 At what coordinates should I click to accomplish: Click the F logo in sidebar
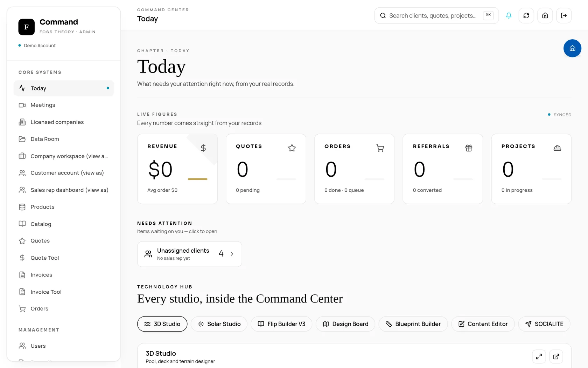click(27, 27)
